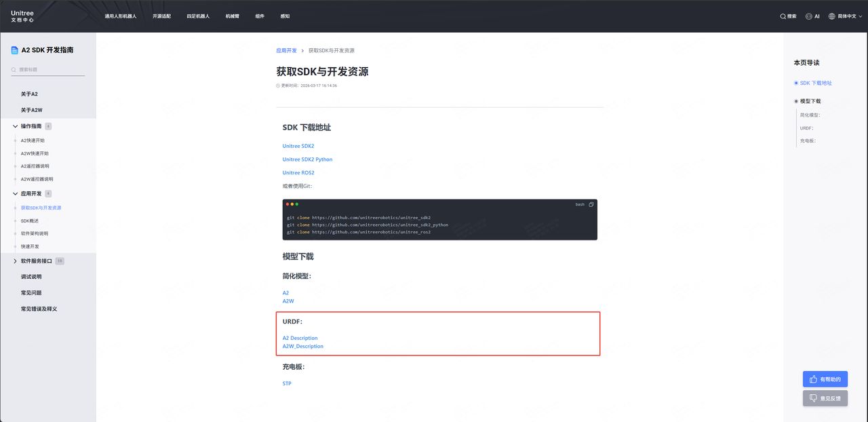Open the Unitree SDK2 Python link
The image size is (868, 422).
pyautogui.click(x=307, y=159)
